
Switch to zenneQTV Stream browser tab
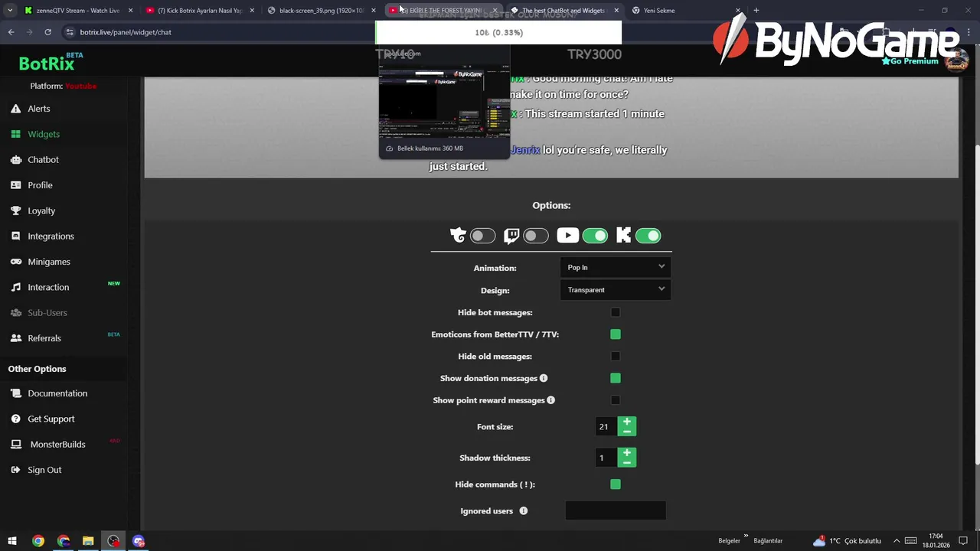[78, 11]
